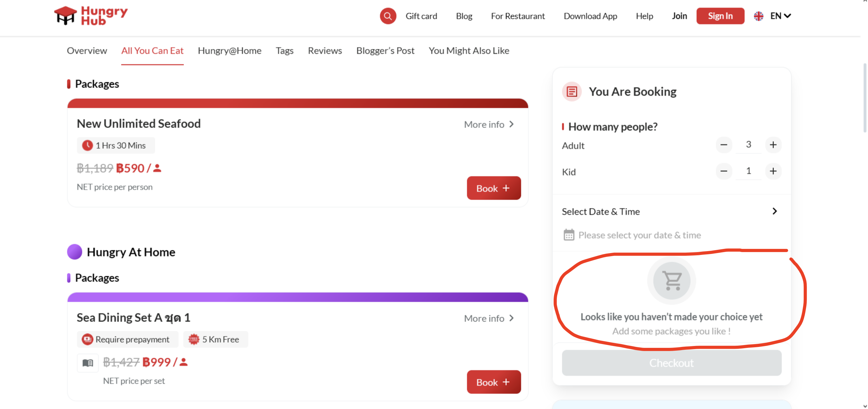
Task: Switch to the Hungry@Home tab
Action: (230, 51)
